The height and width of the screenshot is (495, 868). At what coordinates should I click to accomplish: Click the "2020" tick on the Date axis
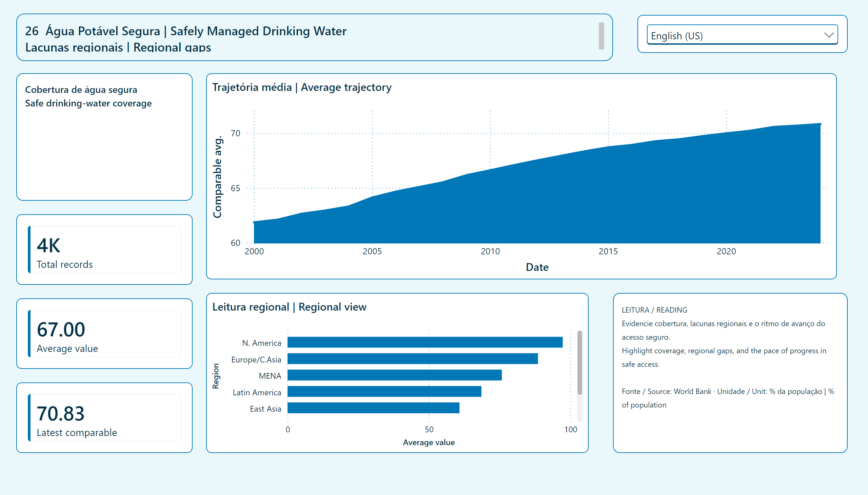[x=726, y=251]
